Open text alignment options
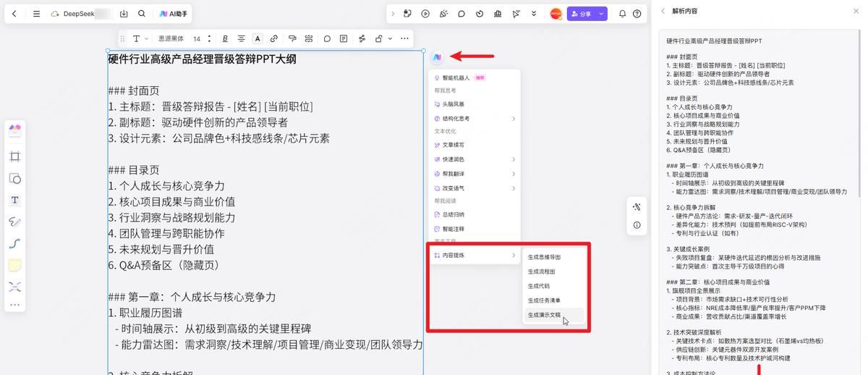The image size is (868, 375). pyautogui.click(x=242, y=38)
